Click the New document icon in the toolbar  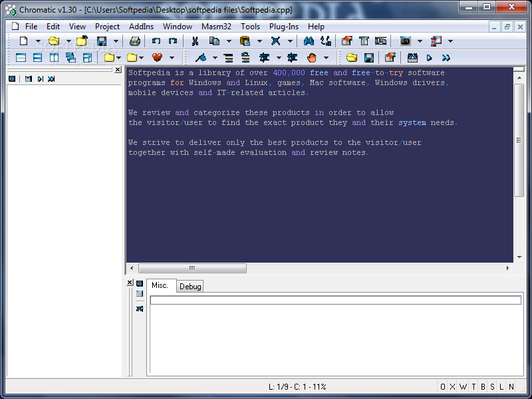click(23, 41)
